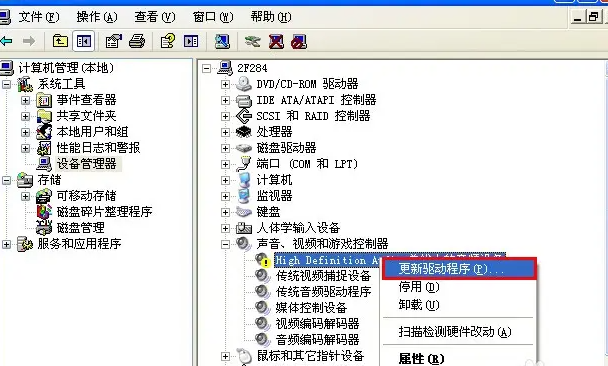The image size is (608, 366).
Task: Open the Properties toolbar icon
Action: 114,41
